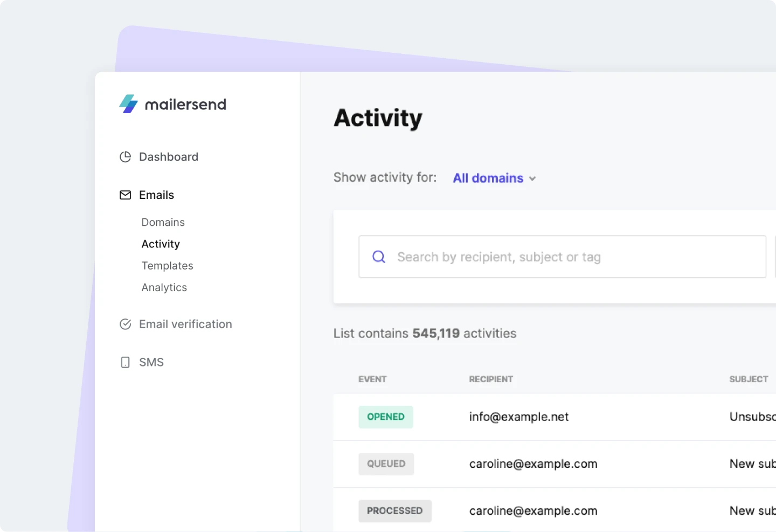Click the subject in the PROCESSED row

pyautogui.click(x=752, y=510)
